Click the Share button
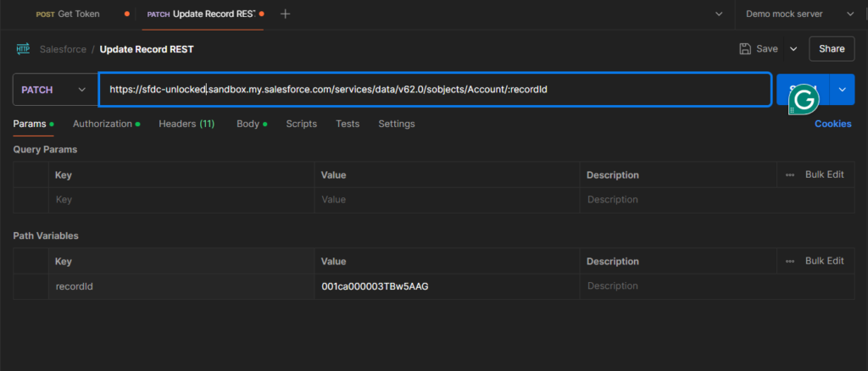Screen dimensions: 868x371 [x=832, y=48]
